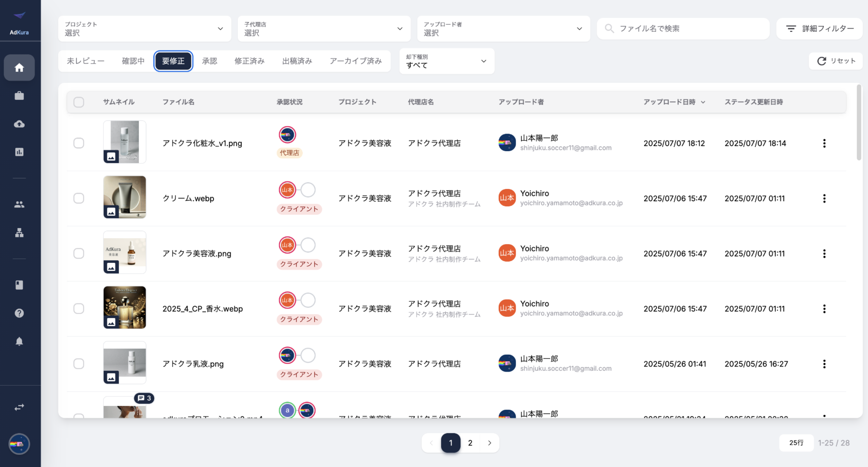Toggle the select-all header checkbox
Image resolution: width=868 pixels, height=467 pixels.
tap(79, 102)
